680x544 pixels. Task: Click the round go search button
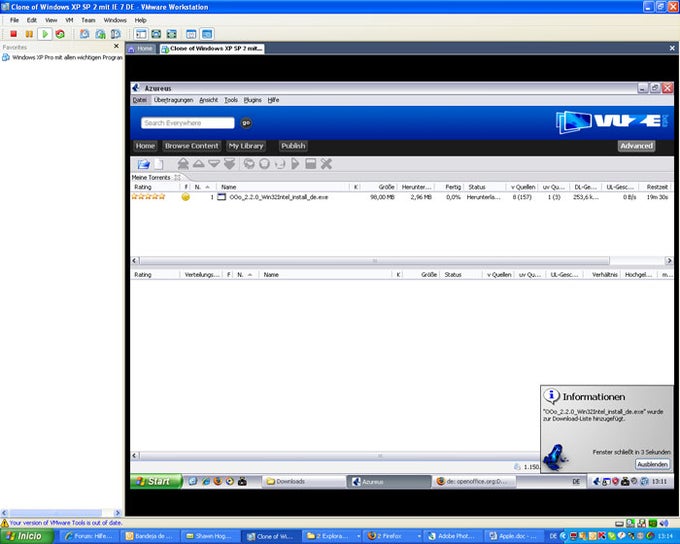(246, 123)
